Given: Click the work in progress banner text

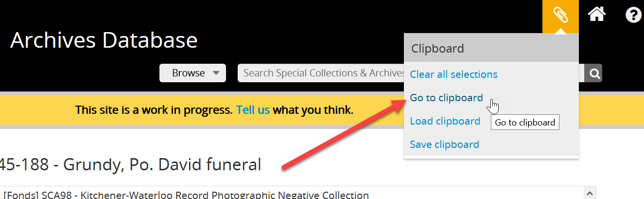Looking at the screenshot, I should tap(154, 110).
